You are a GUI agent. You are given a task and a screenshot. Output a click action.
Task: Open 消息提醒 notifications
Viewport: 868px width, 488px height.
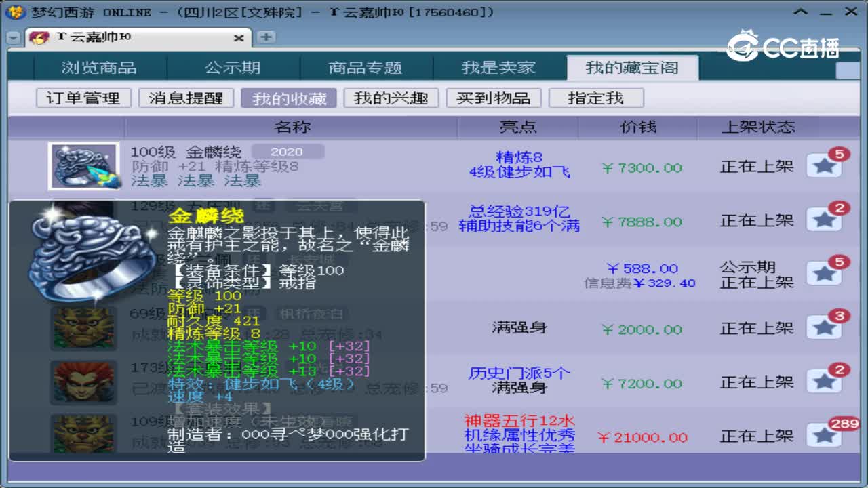pos(186,98)
